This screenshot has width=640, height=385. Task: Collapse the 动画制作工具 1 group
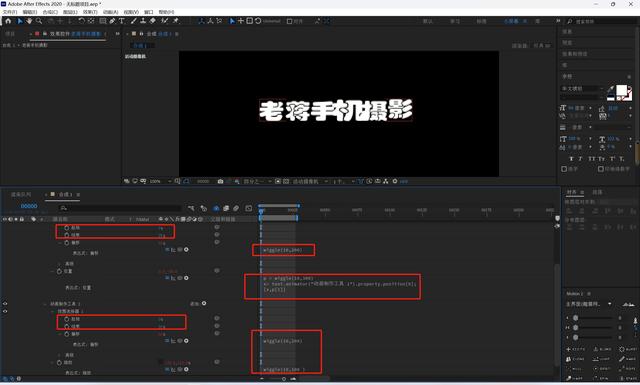[x=45, y=304]
